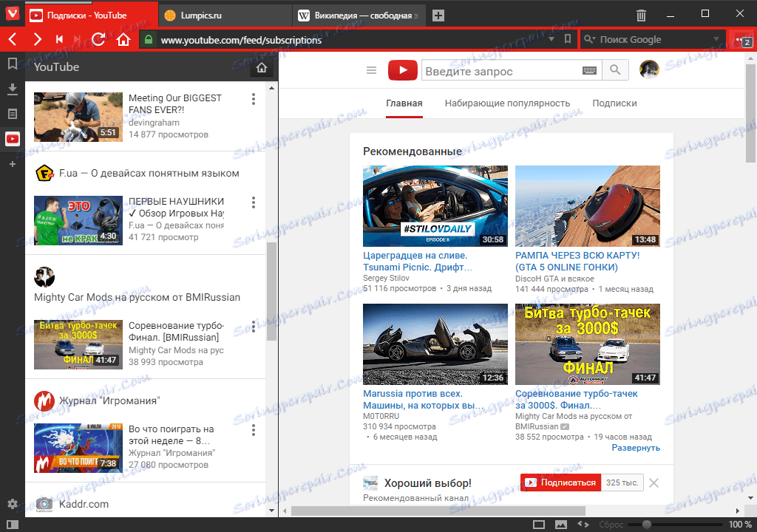Open options for Соревнование турбо video in panel

pyautogui.click(x=254, y=327)
